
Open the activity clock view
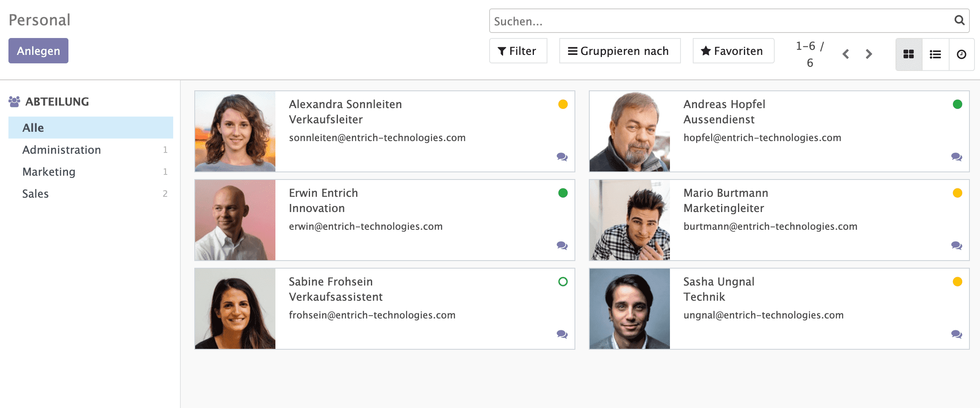tap(961, 54)
